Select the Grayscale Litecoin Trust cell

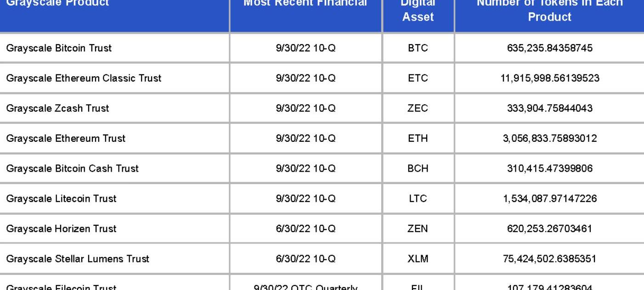point(61,199)
